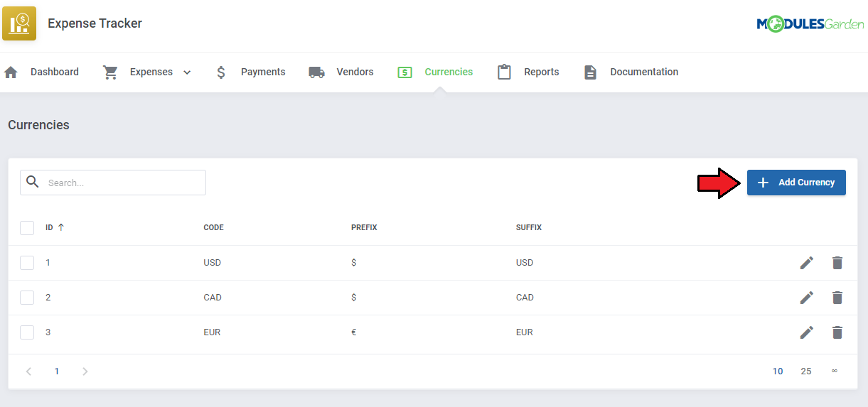Expand the Expenses dropdown chevron
The image size is (868, 407).
point(187,72)
